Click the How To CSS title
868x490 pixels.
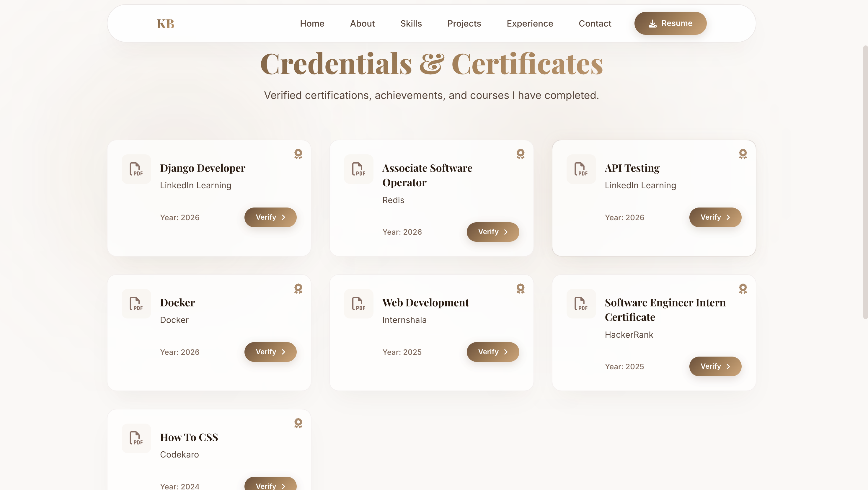tap(189, 437)
